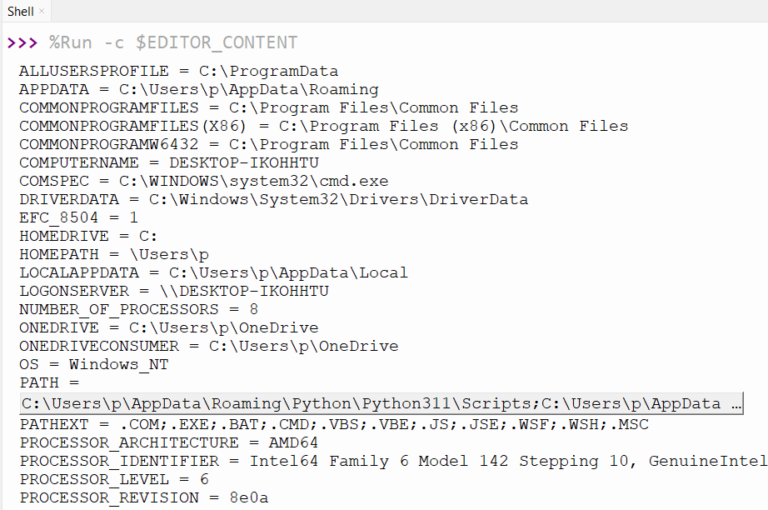The height and width of the screenshot is (510, 768).
Task: Switch to the Shell tab
Action: pos(20,10)
